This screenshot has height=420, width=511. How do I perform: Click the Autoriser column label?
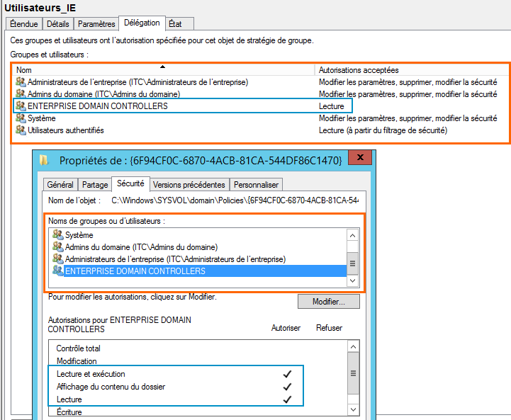coord(286,328)
